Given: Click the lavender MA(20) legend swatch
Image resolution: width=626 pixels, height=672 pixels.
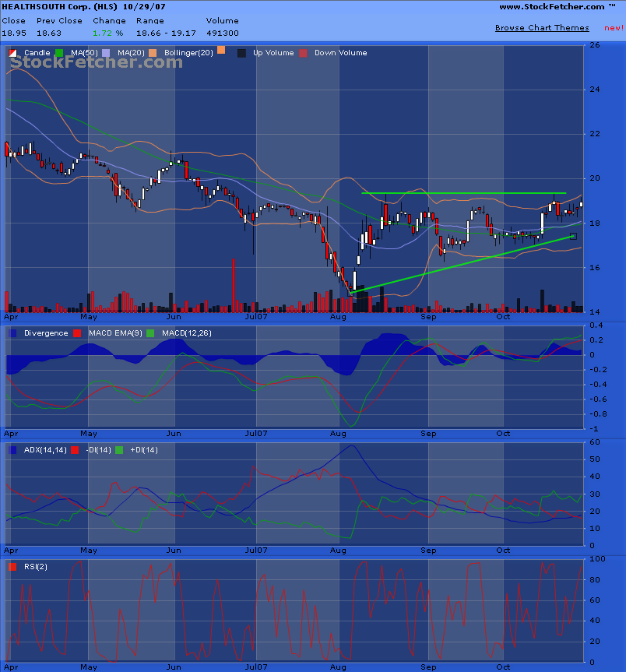Looking at the screenshot, I should coord(106,53).
